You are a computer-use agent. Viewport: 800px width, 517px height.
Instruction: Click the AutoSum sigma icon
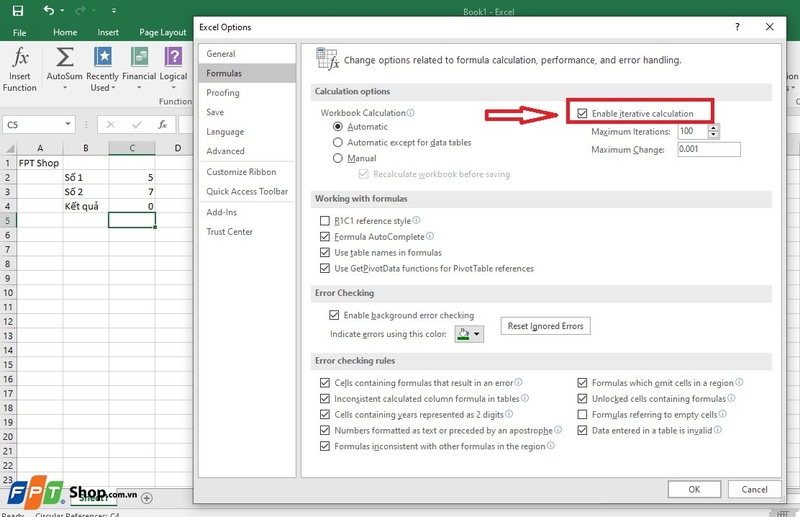[64, 57]
